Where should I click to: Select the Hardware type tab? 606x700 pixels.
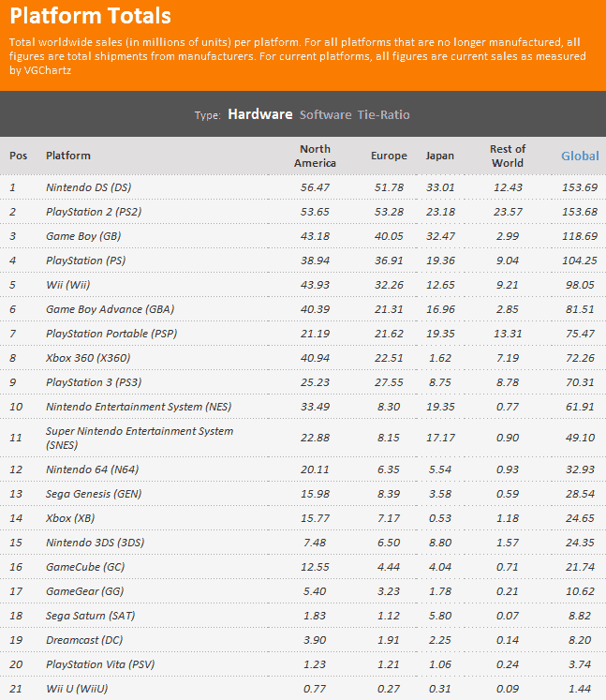[260, 114]
